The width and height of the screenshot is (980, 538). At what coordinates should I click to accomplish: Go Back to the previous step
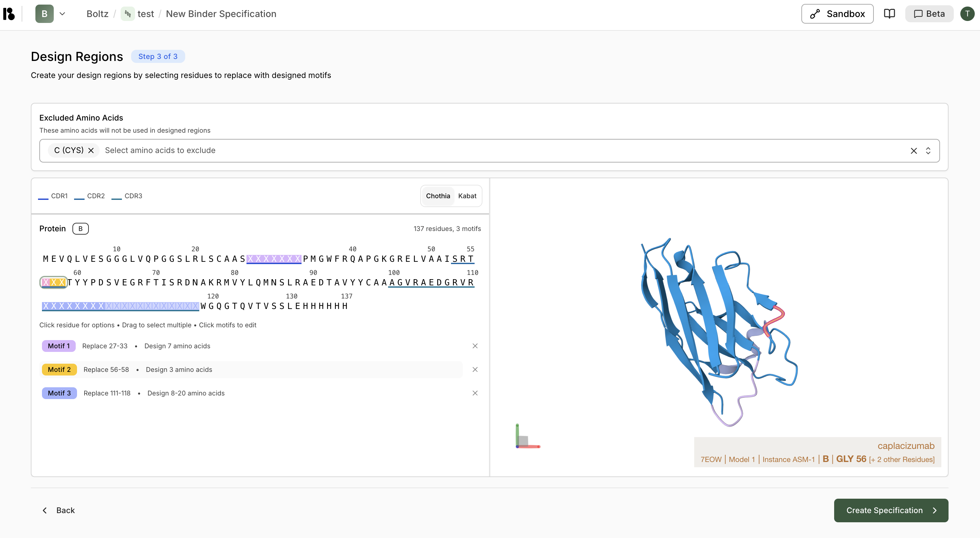59,510
